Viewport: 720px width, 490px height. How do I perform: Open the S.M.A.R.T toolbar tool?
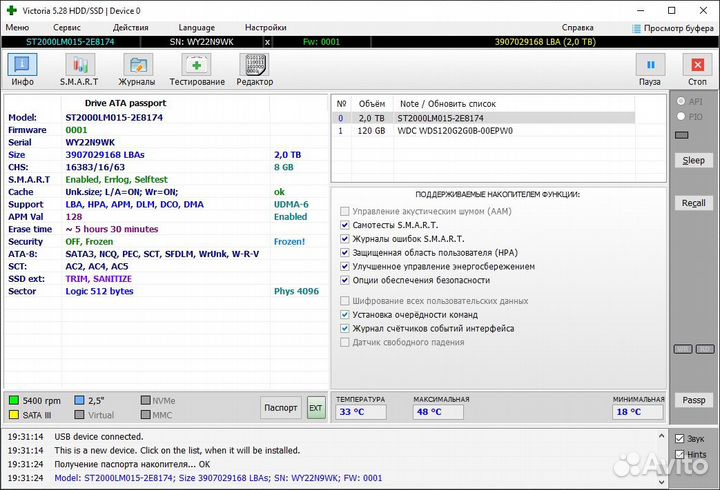(79, 69)
